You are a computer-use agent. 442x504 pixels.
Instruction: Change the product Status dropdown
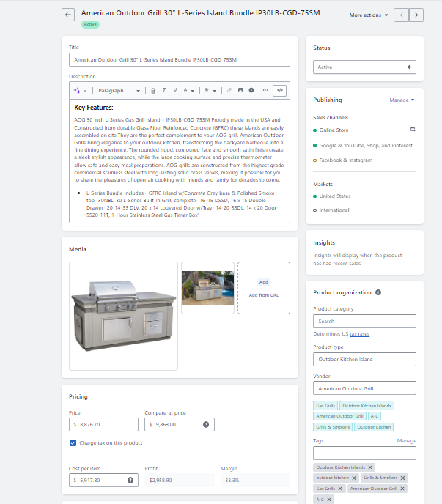[364, 67]
